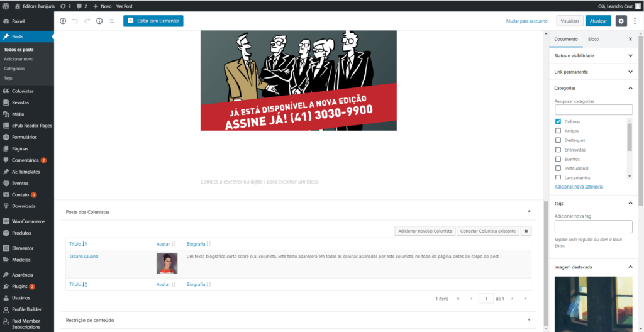
Task: Close the settings sidebar panel
Action: click(630, 39)
